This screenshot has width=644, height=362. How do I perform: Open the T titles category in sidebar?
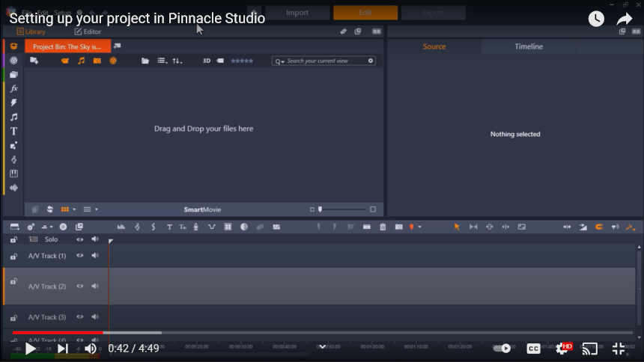point(13,132)
